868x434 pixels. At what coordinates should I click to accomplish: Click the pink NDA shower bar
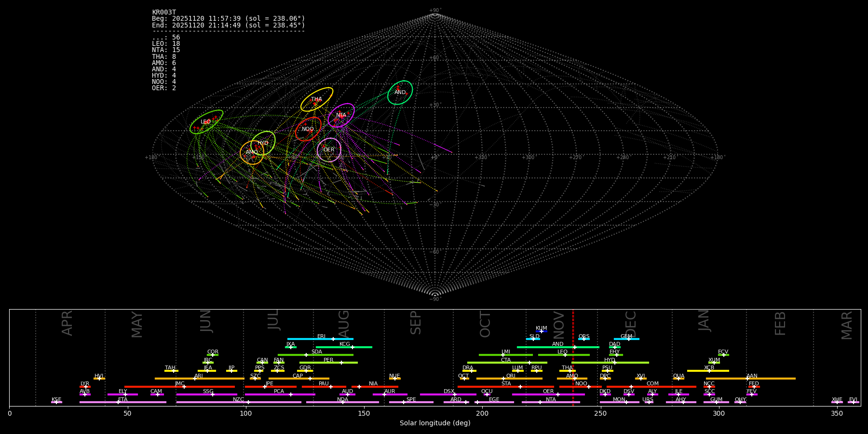tap(342, 402)
